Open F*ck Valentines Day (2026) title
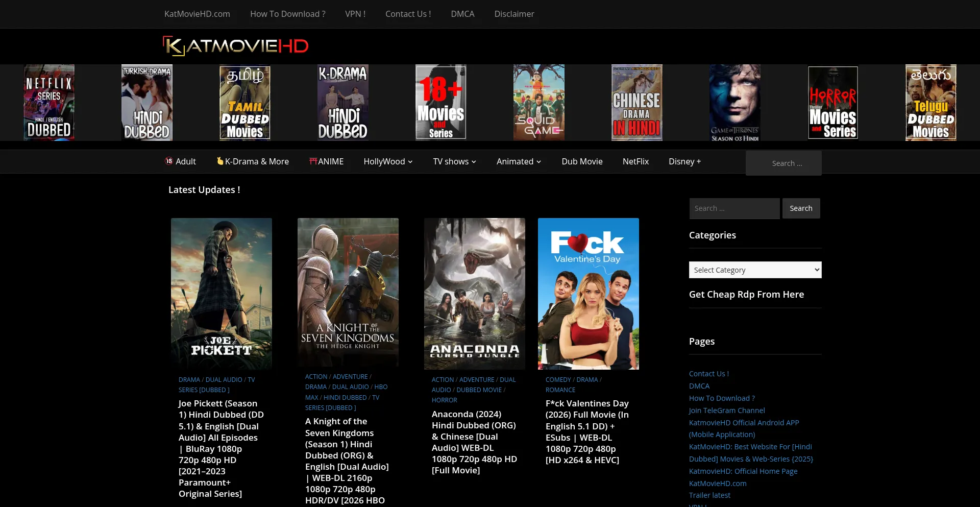This screenshot has height=507, width=980. coord(587,431)
